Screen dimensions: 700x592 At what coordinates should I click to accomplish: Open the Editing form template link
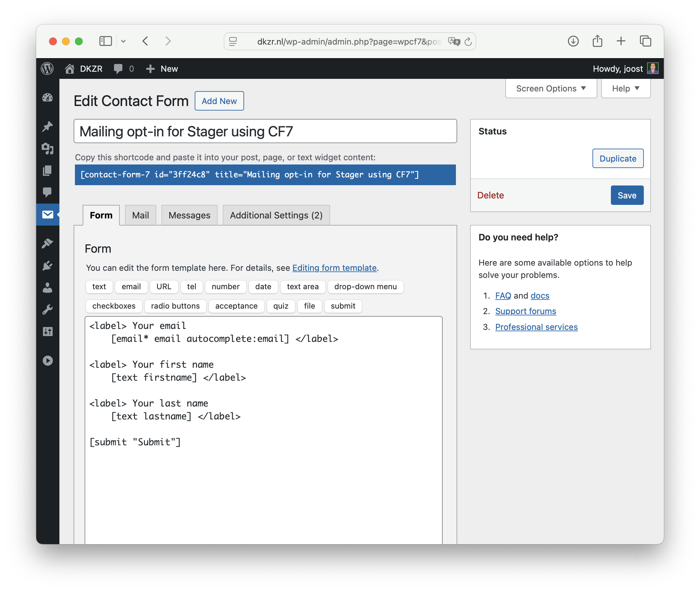pos(334,268)
